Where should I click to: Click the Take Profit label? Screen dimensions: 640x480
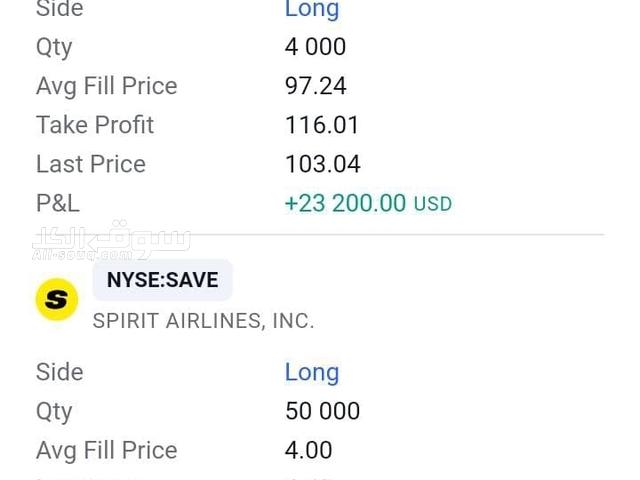(95, 125)
